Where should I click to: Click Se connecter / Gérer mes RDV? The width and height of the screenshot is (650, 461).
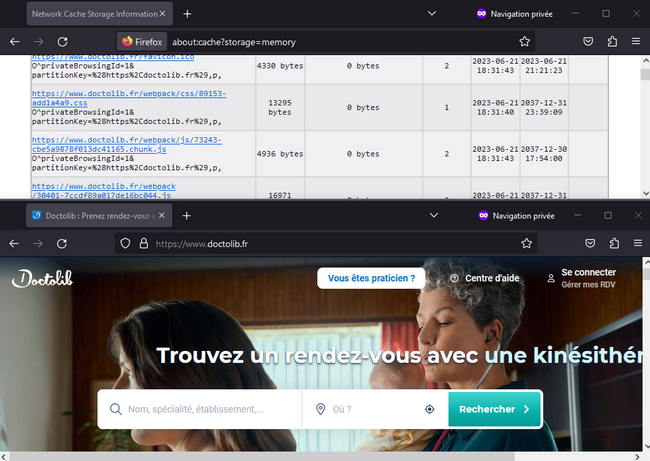[582, 278]
